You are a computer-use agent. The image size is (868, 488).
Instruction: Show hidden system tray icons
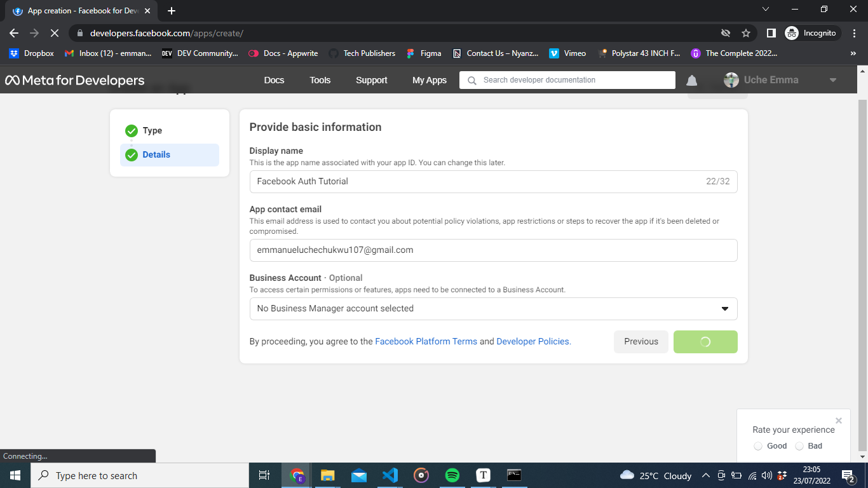(706, 475)
